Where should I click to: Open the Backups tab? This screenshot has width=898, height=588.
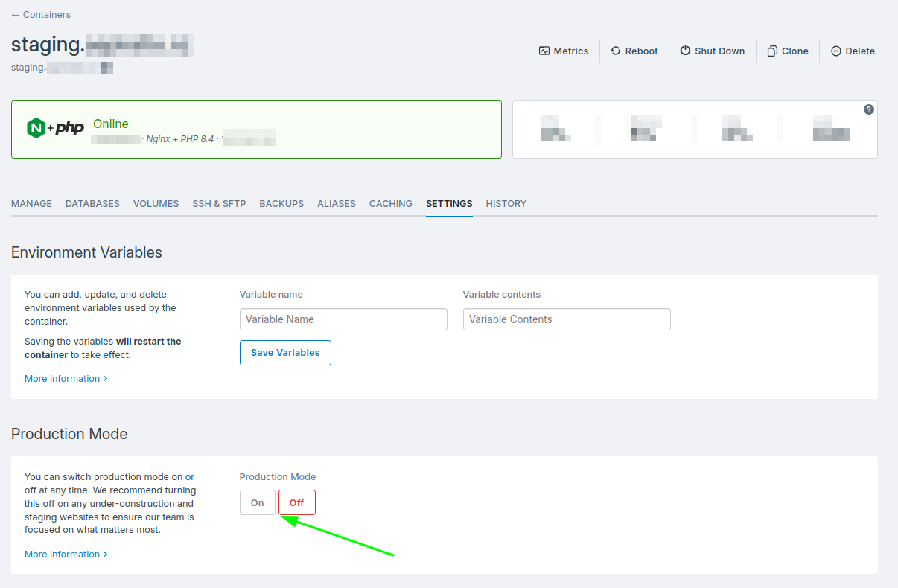(x=281, y=204)
